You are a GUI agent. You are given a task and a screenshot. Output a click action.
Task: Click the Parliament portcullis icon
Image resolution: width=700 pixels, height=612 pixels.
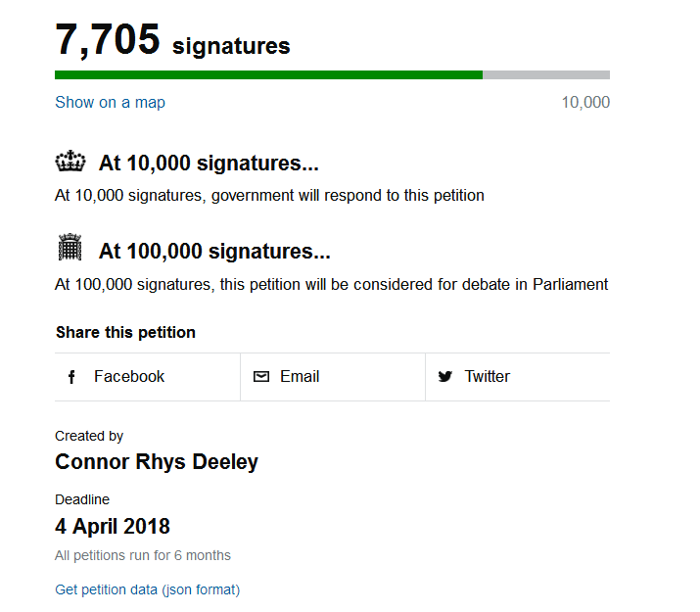[x=70, y=249]
